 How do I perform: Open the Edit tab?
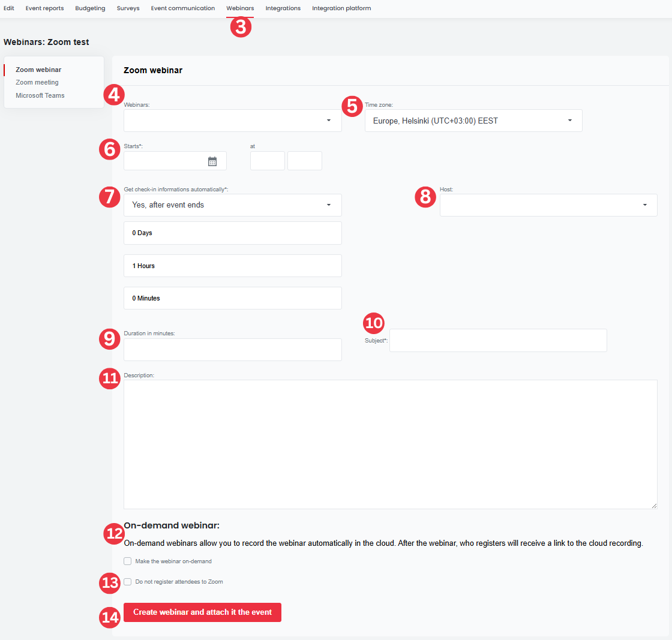pyautogui.click(x=9, y=8)
